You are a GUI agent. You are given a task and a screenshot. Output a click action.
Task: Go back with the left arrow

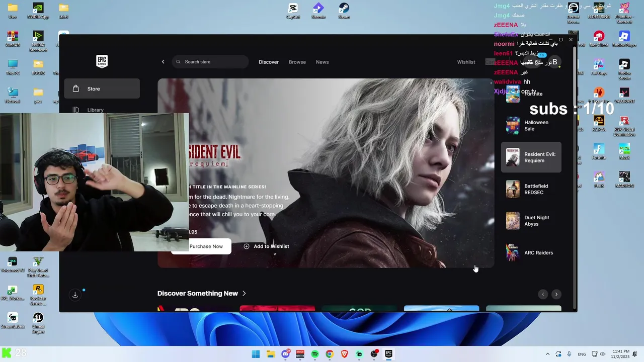pyautogui.click(x=163, y=62)
